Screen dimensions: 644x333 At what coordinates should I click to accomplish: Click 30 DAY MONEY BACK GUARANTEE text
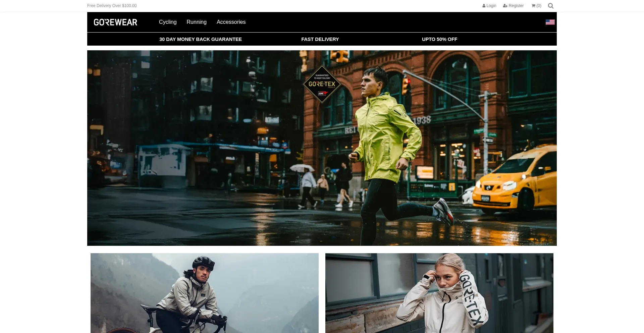click(201, 39)
